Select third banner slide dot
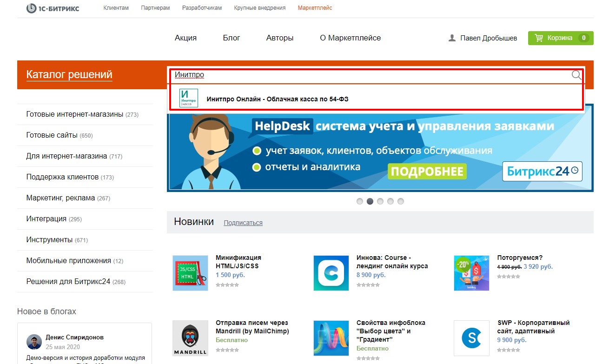 [x=380, y=201]
